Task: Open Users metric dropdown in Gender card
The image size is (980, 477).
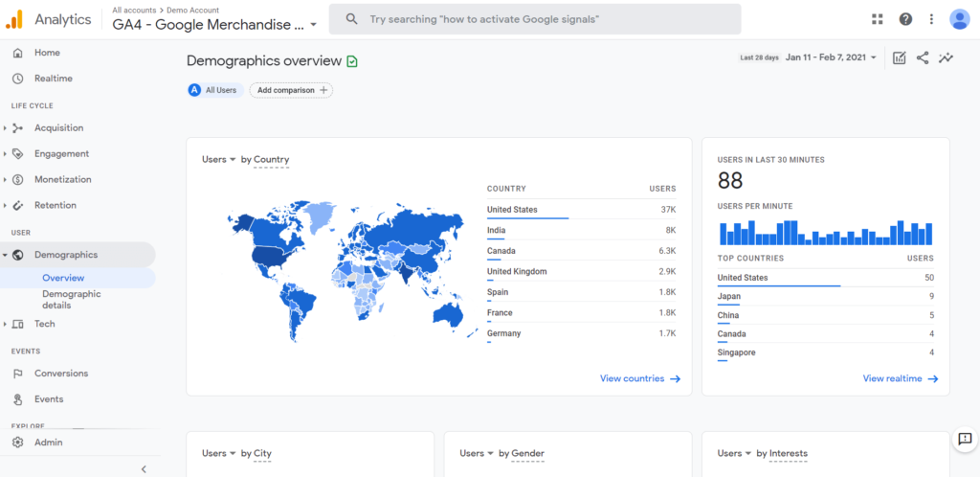Action: (x=477, y=453)
